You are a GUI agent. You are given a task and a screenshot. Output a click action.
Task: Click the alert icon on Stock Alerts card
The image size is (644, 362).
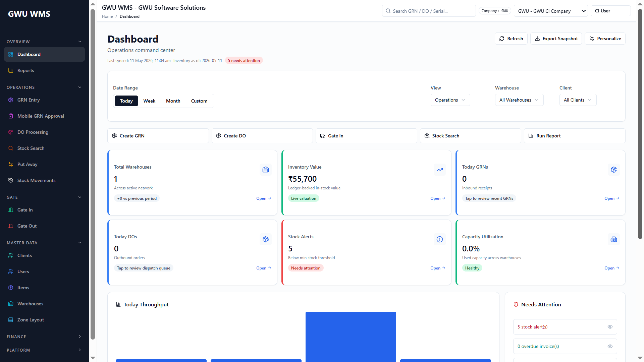click(x=440, y=239)
